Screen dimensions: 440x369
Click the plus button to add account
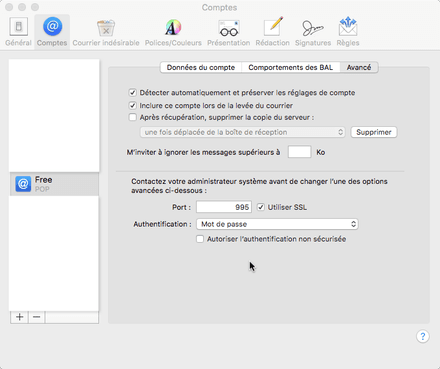(x=19, y=317)
